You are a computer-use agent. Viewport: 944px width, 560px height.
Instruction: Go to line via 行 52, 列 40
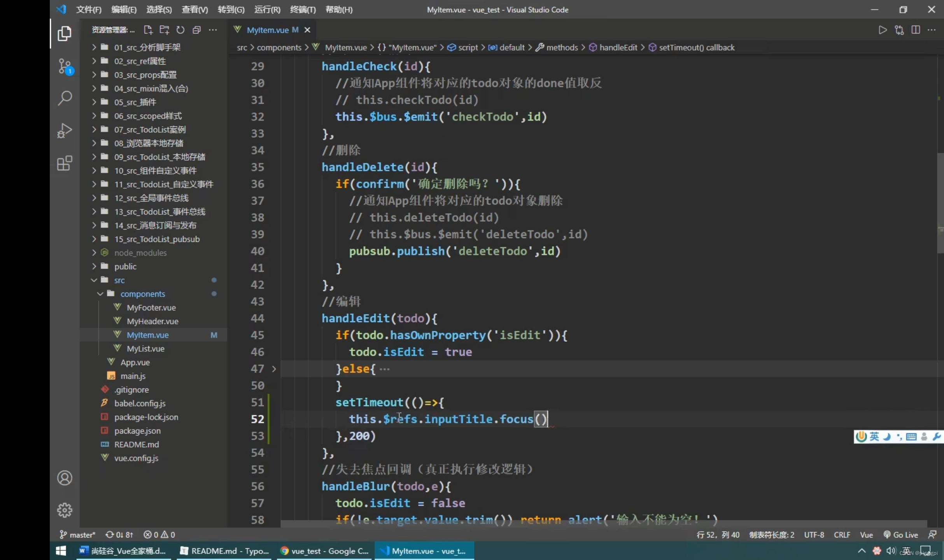718,535
